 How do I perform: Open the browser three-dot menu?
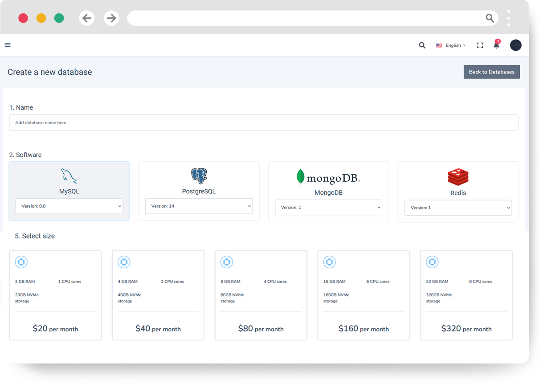508,18
